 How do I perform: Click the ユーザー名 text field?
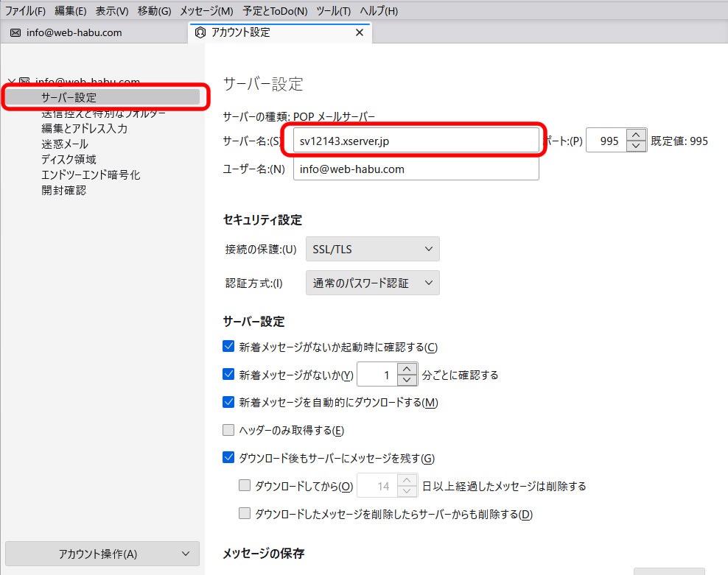pyautogui.click(x=416, y=169)
